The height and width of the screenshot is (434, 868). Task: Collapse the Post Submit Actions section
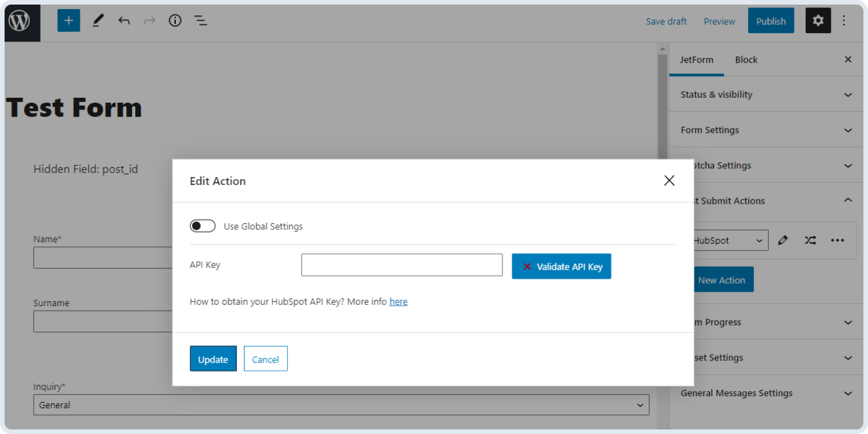[848, 200]
